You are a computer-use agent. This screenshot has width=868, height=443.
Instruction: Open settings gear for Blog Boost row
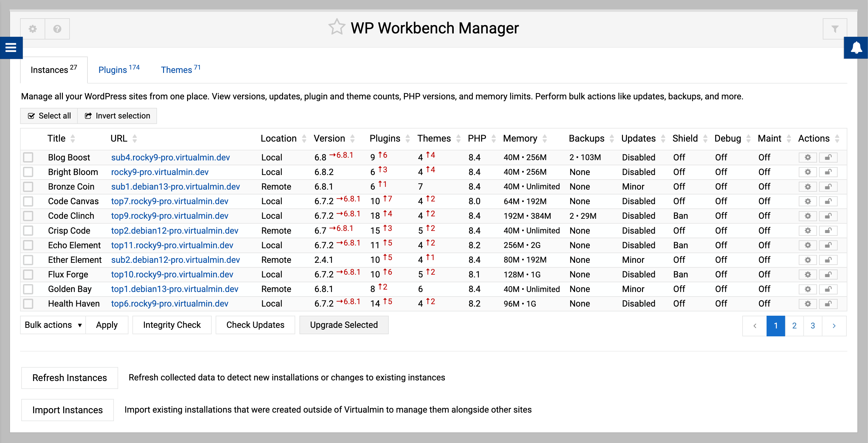(x=808, y=157)
